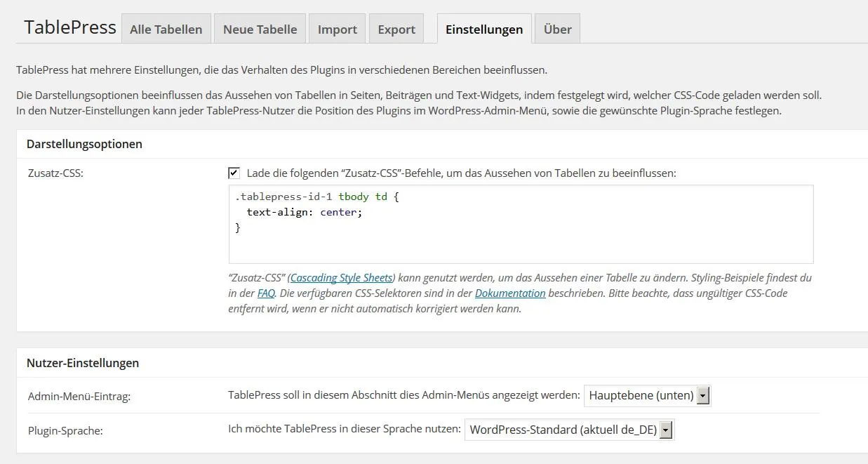Viewport: 868px width, 464px height.
Task: Open the Dokumentation link
Action: (x=510, y=293)
